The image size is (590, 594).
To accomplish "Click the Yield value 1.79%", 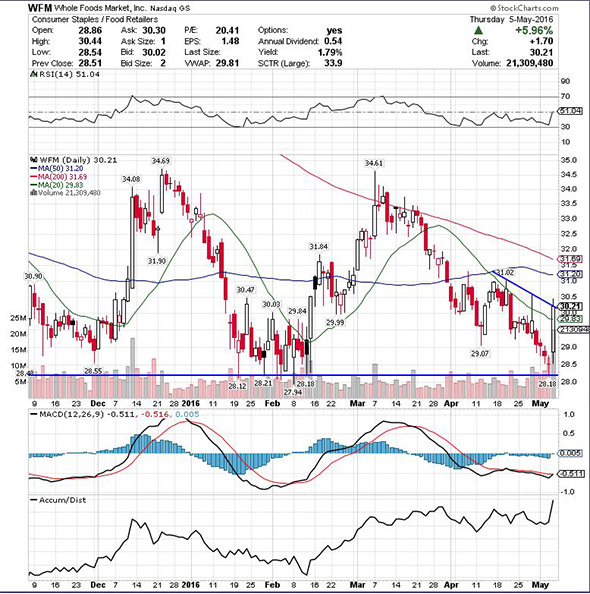I will click(330, 52).
